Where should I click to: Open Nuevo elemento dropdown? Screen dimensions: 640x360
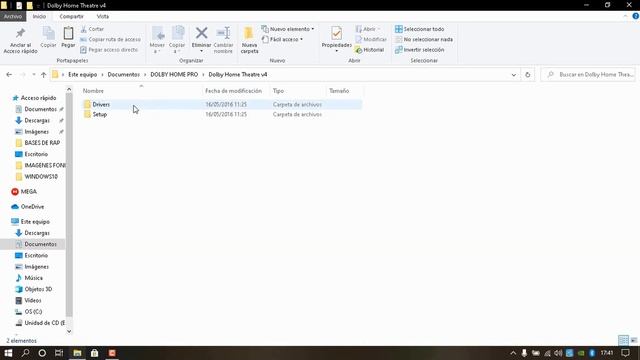[288, 29]
